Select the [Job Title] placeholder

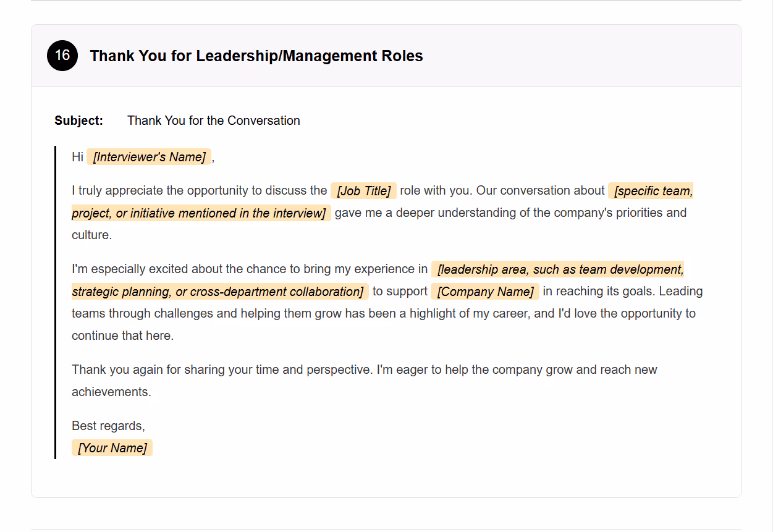363,191
